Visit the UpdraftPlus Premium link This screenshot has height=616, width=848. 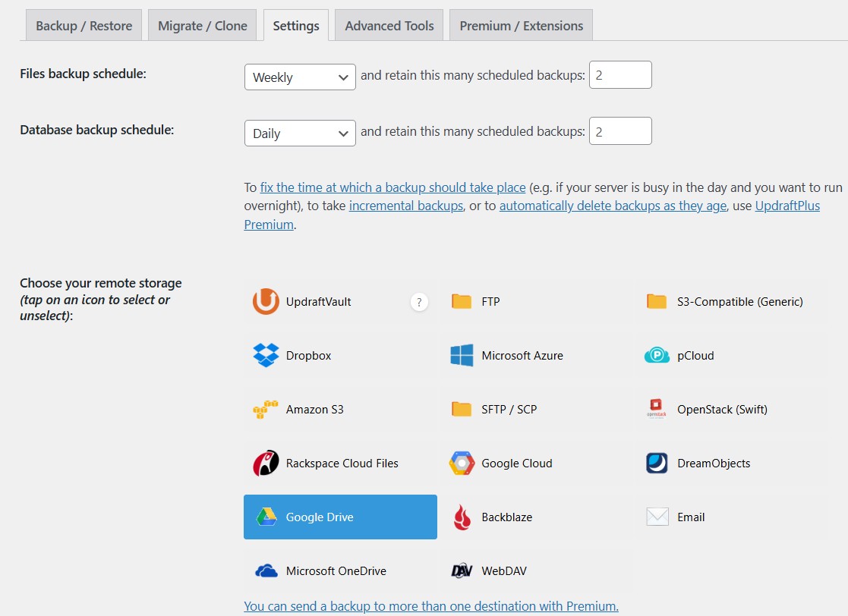787,206
